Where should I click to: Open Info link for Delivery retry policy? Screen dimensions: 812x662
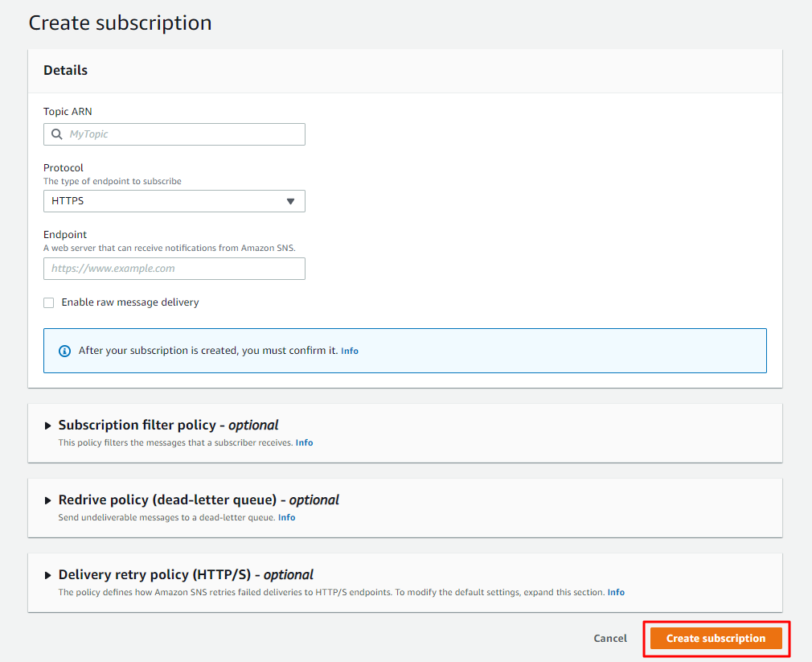(x=616, y=593)
